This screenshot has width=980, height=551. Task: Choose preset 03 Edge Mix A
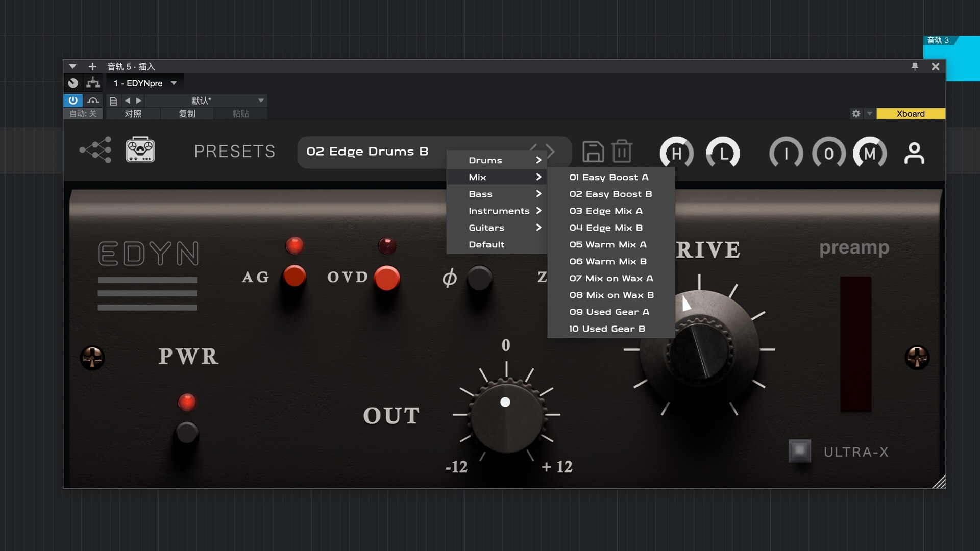pos(611,211)
